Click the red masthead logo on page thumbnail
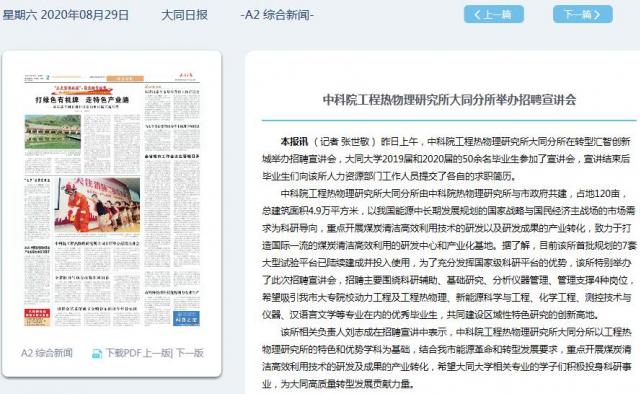Image resolution: width=640 pixels, height=394 pixels. point(186,76)
